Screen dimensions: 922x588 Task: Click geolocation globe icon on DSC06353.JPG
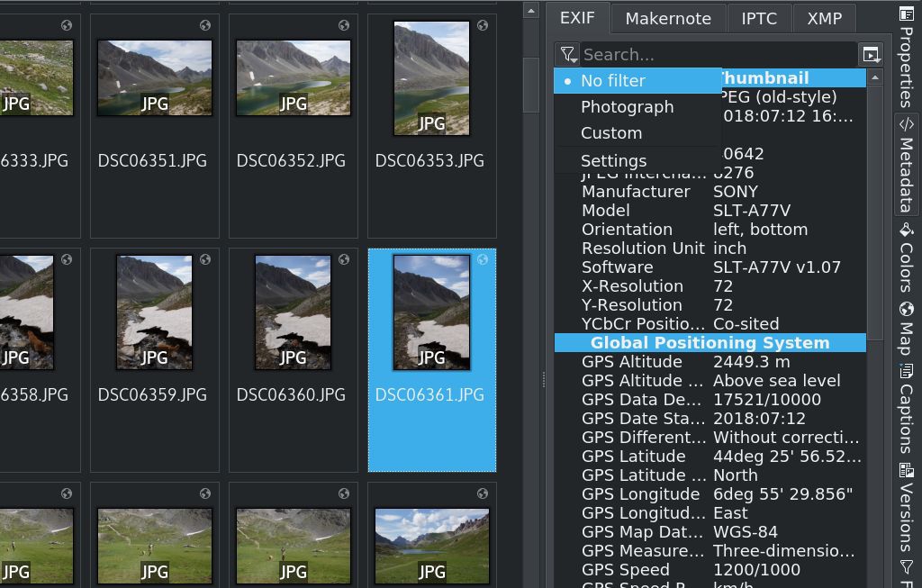tap(483, 25)
